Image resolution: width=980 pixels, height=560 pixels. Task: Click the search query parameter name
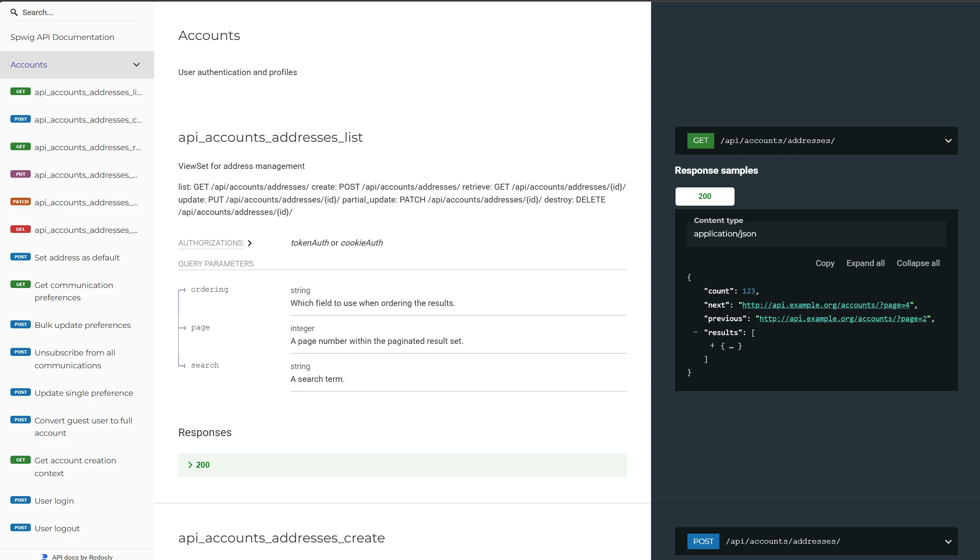click(205, 365)
